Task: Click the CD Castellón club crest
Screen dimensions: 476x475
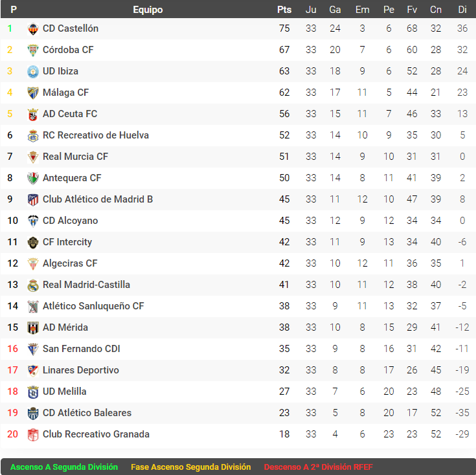Action: 33,28
